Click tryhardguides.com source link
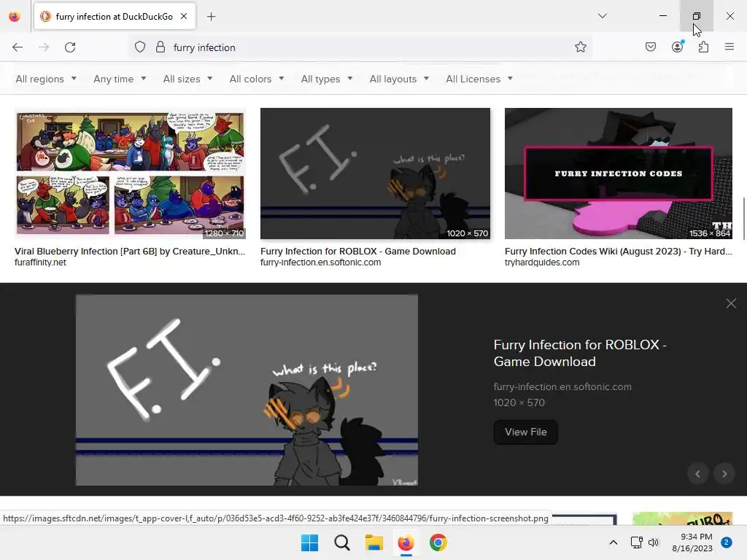This screenshot has width=747, height=560. click(x=542, y=262)
